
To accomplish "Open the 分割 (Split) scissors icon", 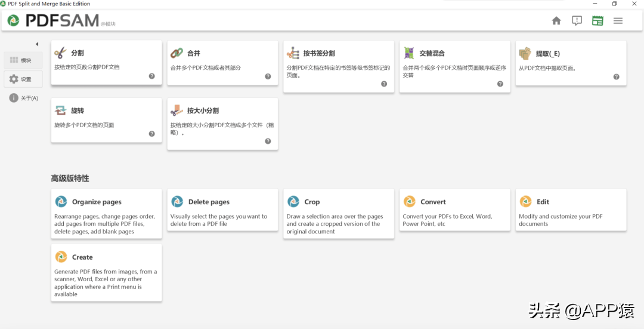I will 60,53.
